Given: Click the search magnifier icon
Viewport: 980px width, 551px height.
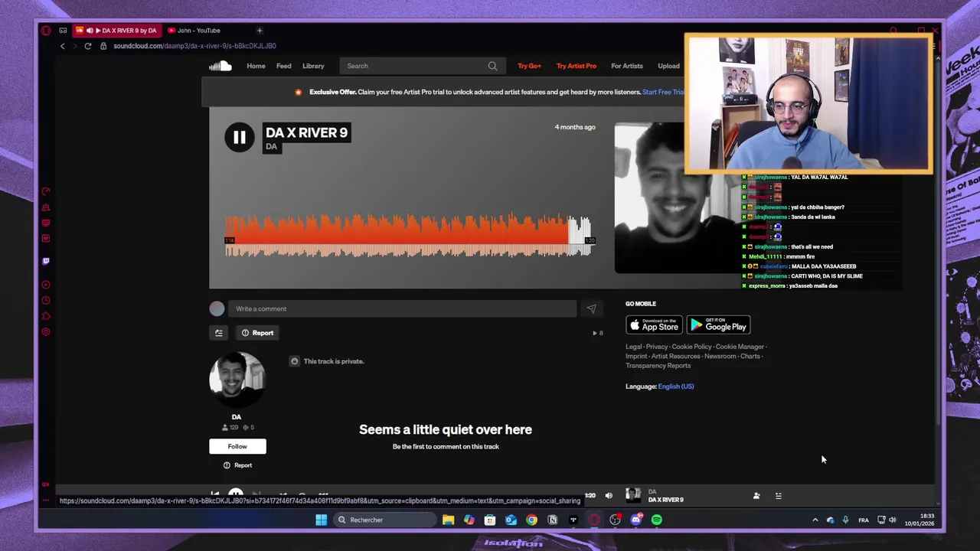Looking at the screenshot, I should 492,66.
